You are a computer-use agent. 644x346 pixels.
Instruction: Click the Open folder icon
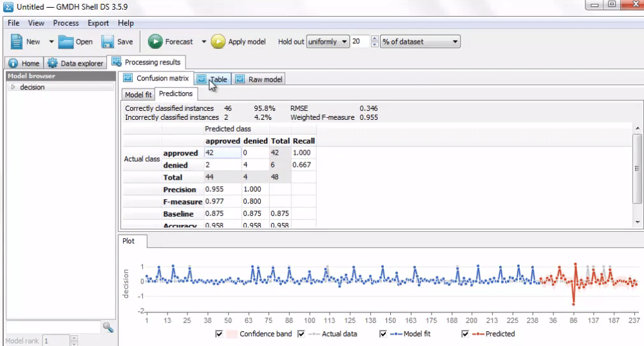pyautogui.click(x=66, y=42)
